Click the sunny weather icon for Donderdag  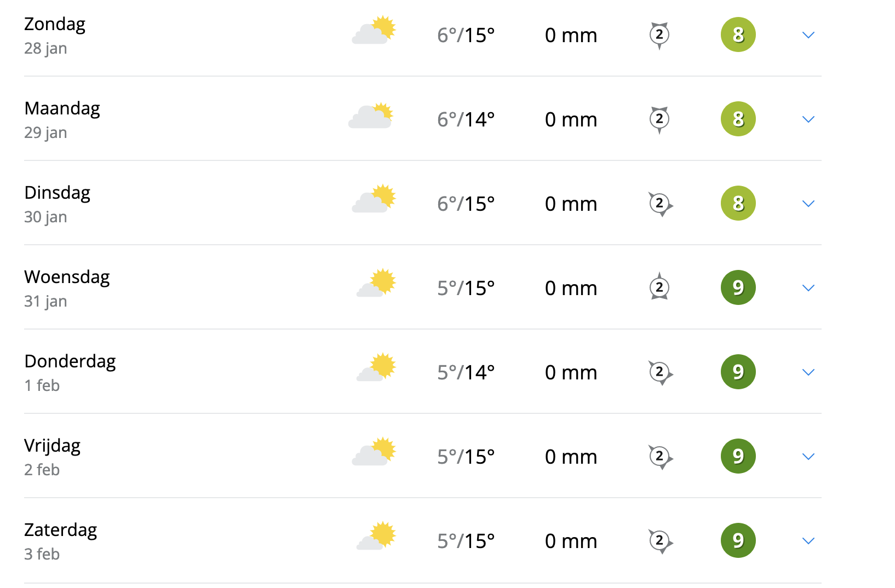376,367
